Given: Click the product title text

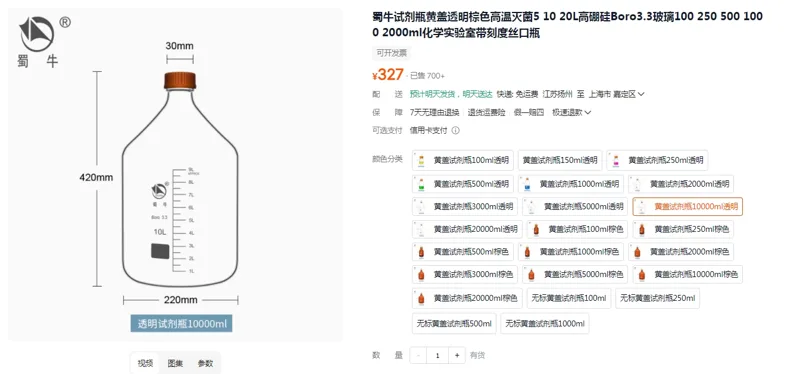Looking at the screenshot, I should 567,25.
